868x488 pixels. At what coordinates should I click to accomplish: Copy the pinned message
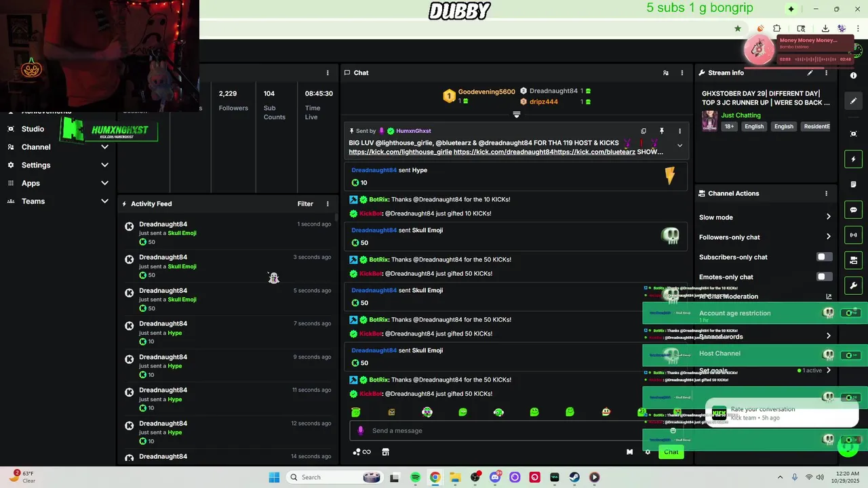[x=644, y=131]
